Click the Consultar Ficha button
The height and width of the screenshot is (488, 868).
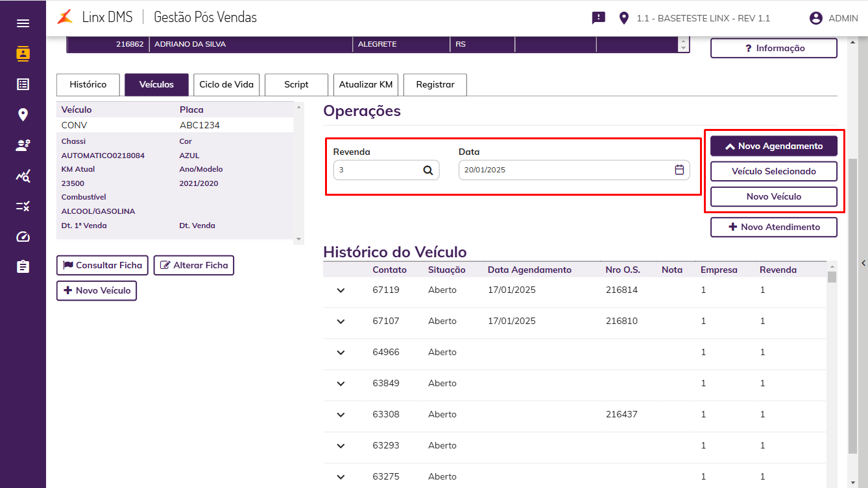[x=102, y=265]
